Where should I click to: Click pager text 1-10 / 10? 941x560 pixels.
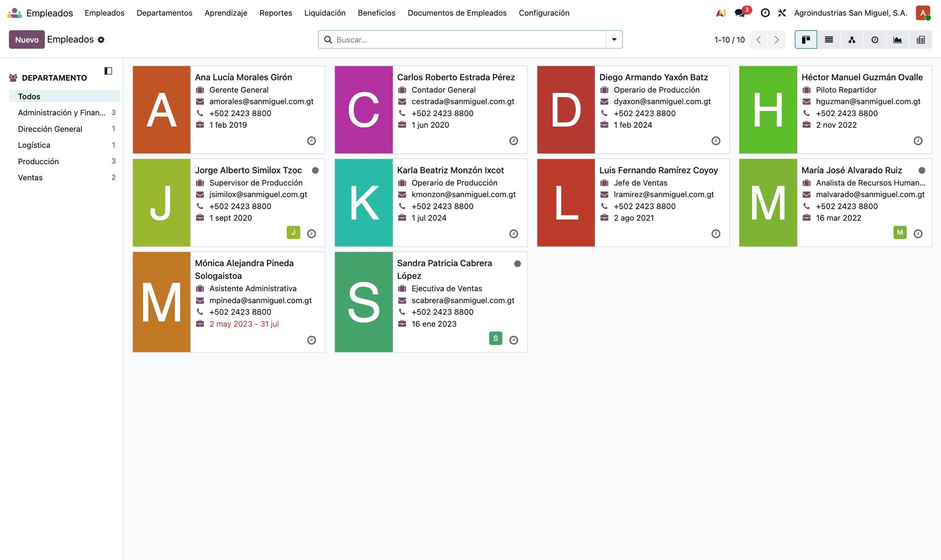[729, 40]
